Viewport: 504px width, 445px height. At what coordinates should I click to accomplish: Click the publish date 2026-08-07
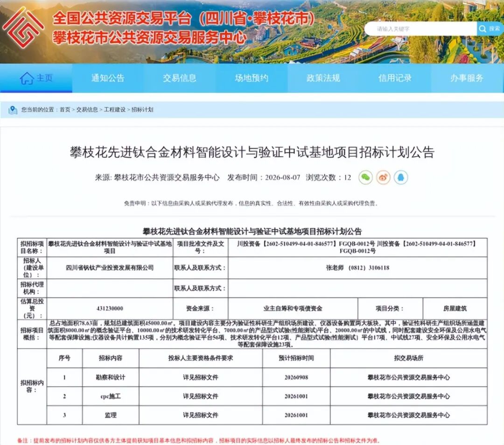(282, 177)
